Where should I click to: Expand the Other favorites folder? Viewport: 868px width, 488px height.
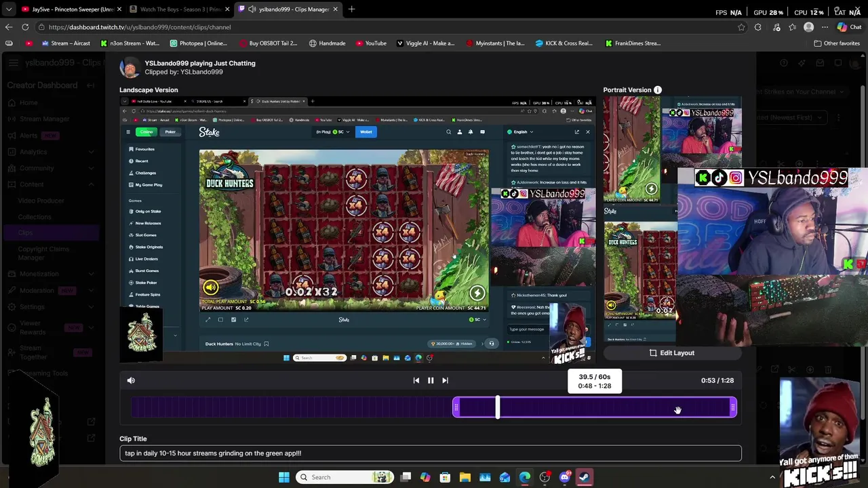click(837, 43)
